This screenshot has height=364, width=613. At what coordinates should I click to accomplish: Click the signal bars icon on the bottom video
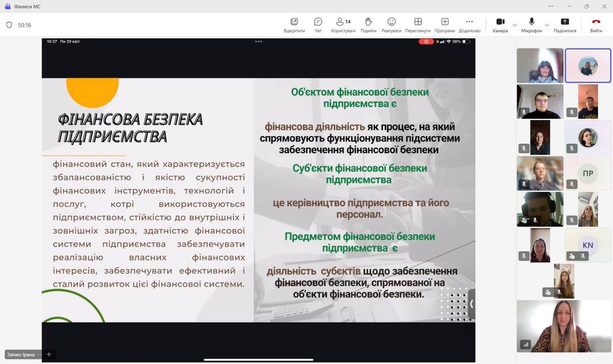click(526, 344)
